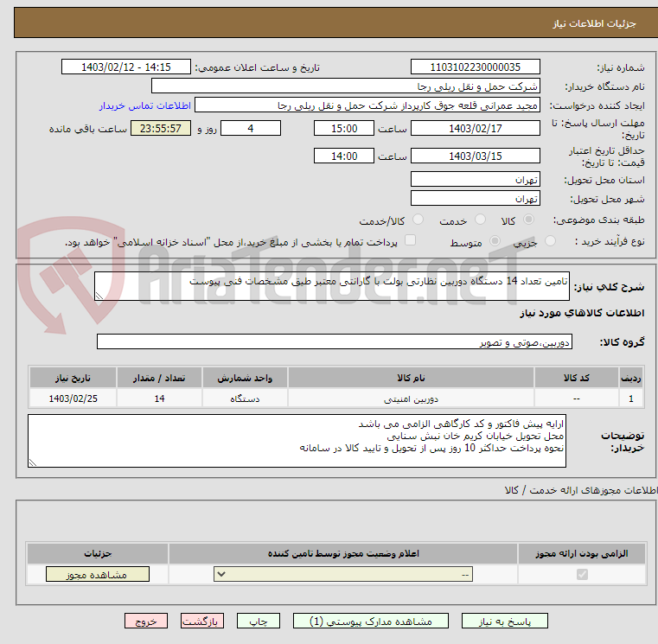The width and height of the screenshot is (658, 644).
Task: Select the متوسط purchase type radio
Action: 495,241
